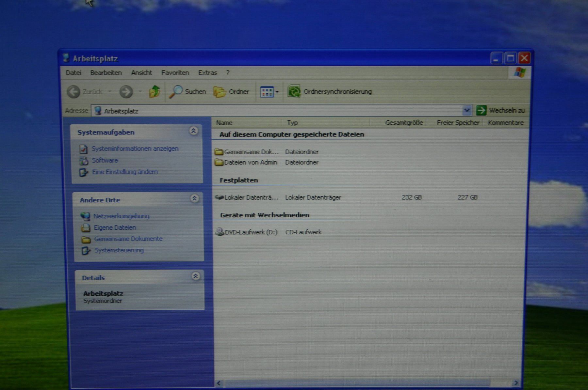The width and height of the screenshot is (588, 390).
Task: Collapse the Details panel
Action: tap(195, 276)
